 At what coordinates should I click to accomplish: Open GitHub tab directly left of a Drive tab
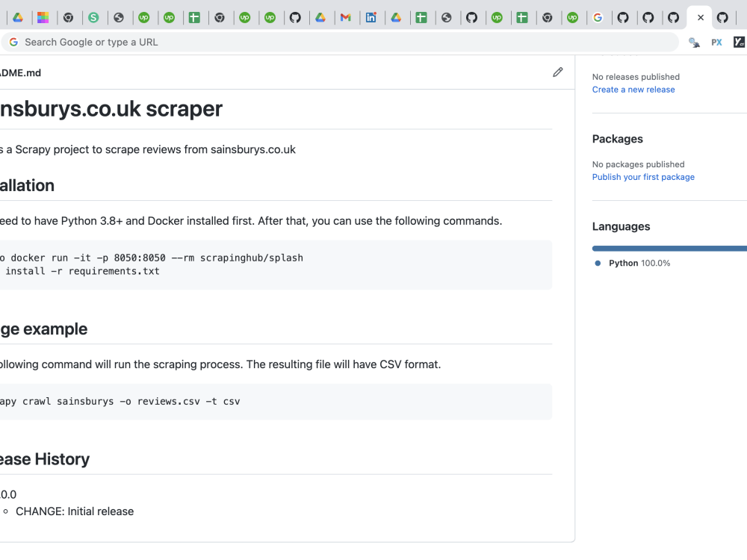coord(295,18)
